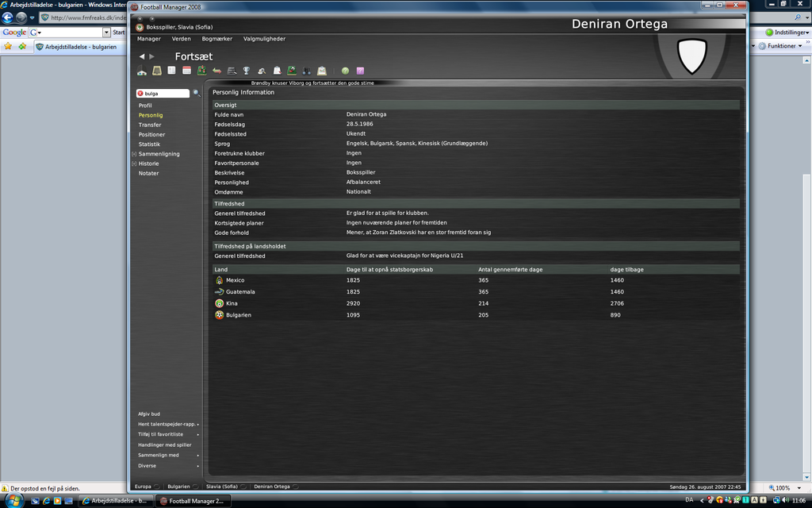812x508 pixels.
Task: Open the trophy icon in the toolbar
Action: point(247,71)
